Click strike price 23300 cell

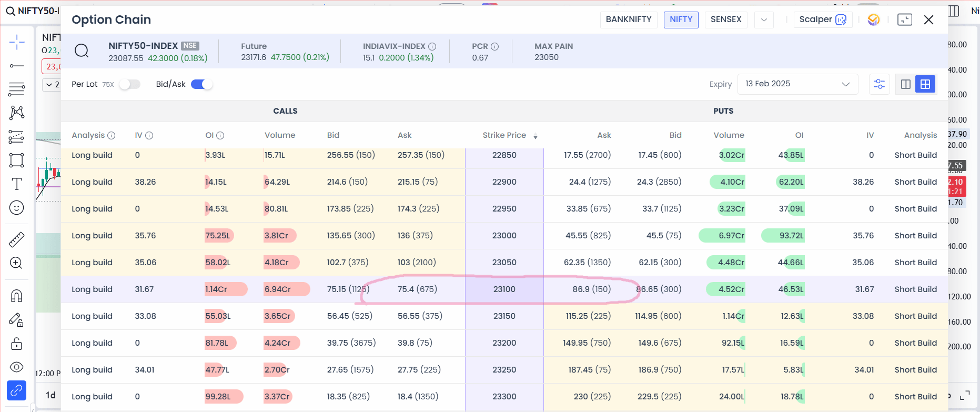point(504,397)
